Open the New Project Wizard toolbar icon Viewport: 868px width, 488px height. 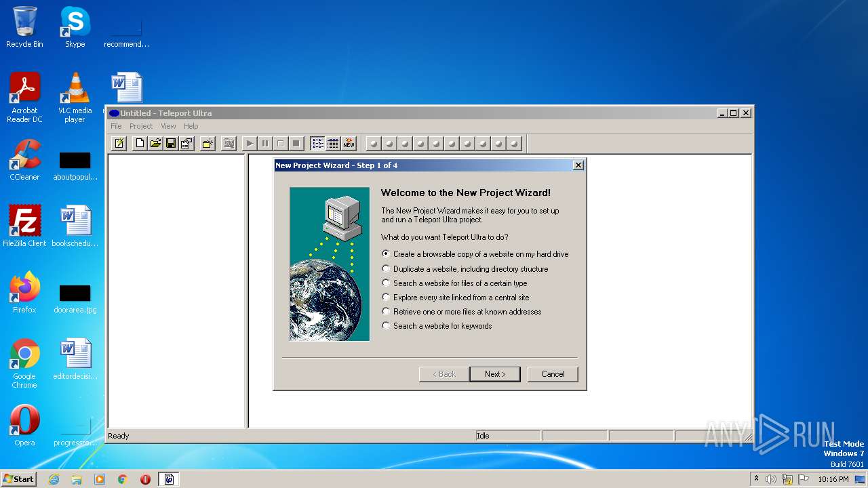point(119,144)
